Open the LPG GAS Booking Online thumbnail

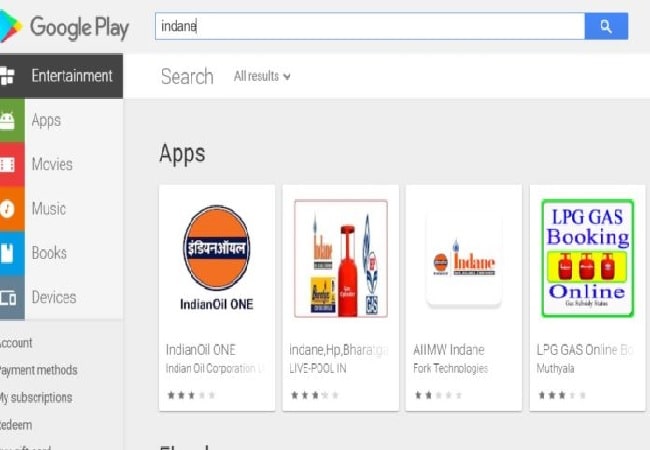(586, 257)
